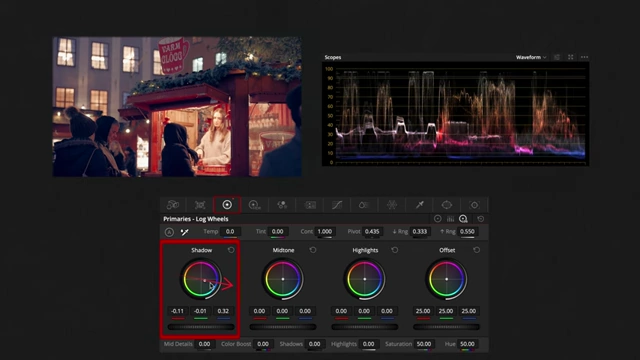Open the scopes settings icon
The width and height of the screenshot is (640, 360).
coord(557,57)
